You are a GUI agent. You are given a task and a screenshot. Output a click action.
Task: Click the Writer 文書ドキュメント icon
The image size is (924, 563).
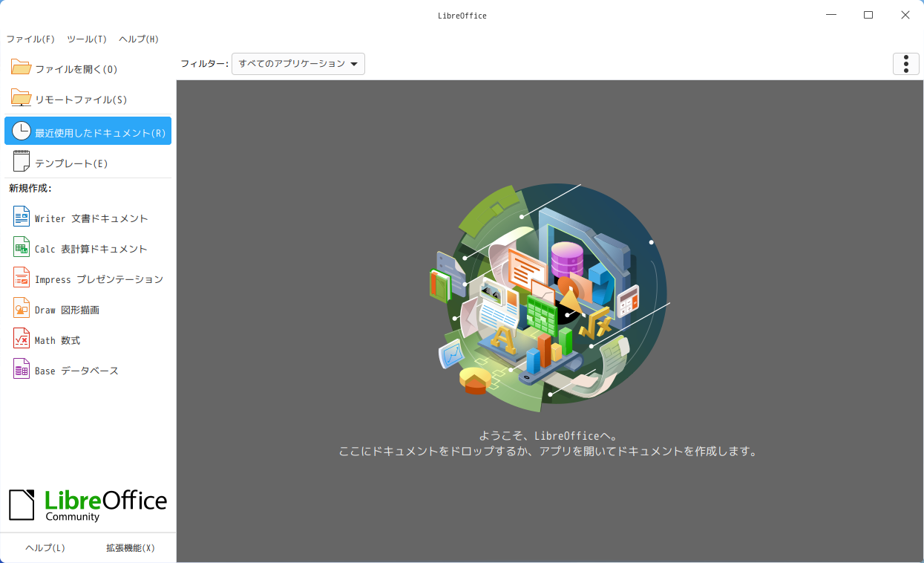coord(22,218)
